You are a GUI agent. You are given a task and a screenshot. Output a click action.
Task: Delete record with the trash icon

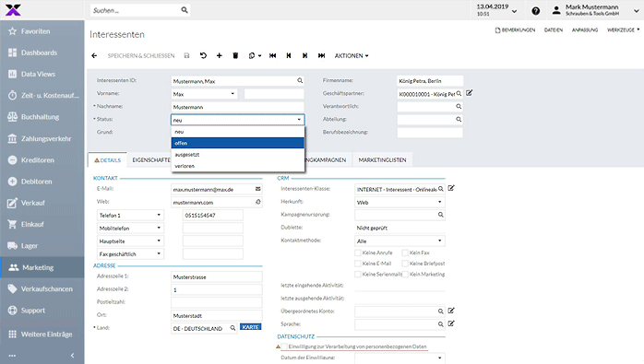(235, 55)
